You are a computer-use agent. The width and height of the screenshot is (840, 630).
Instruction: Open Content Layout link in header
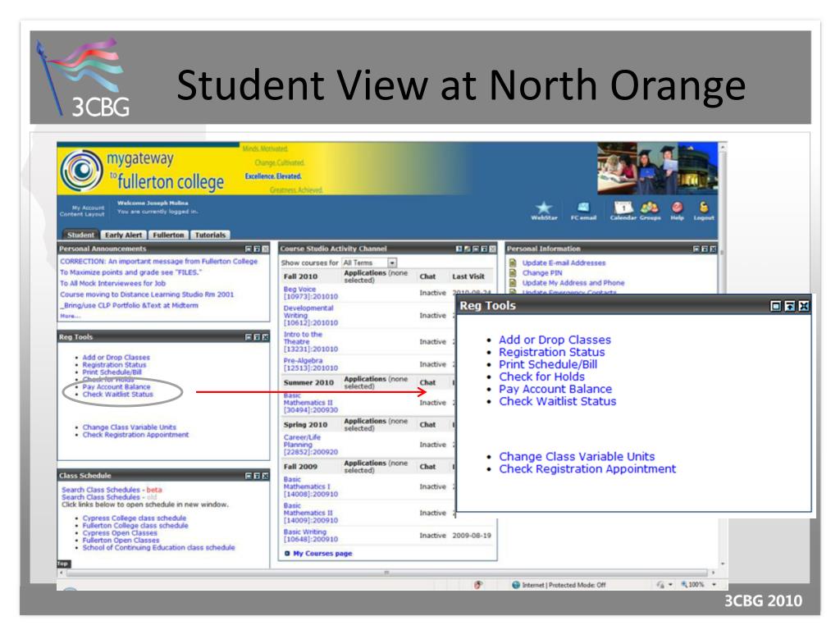(82, 214)
